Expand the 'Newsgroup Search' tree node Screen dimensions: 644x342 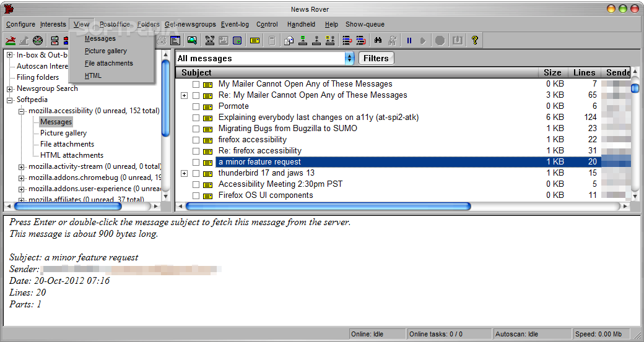tap(9, 88)
